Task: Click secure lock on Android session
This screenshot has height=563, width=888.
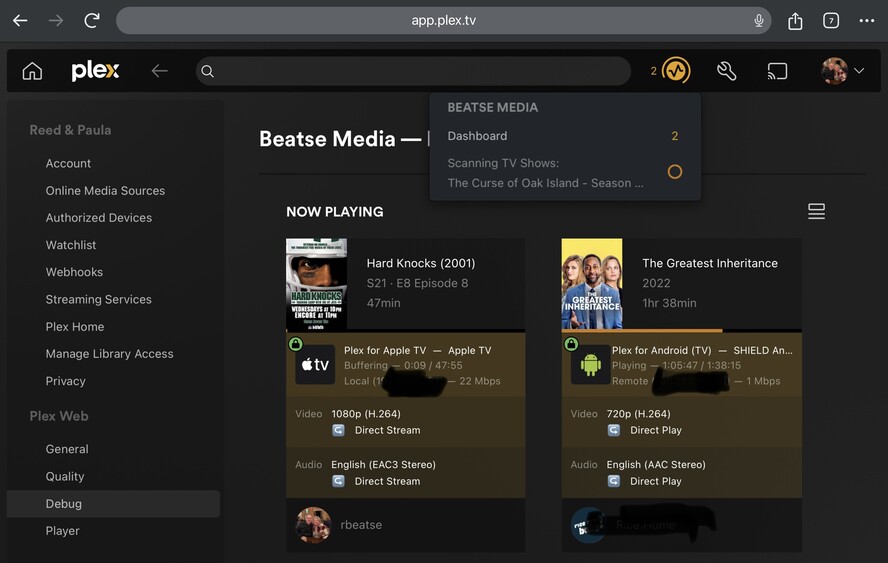Action: point(571,344)
